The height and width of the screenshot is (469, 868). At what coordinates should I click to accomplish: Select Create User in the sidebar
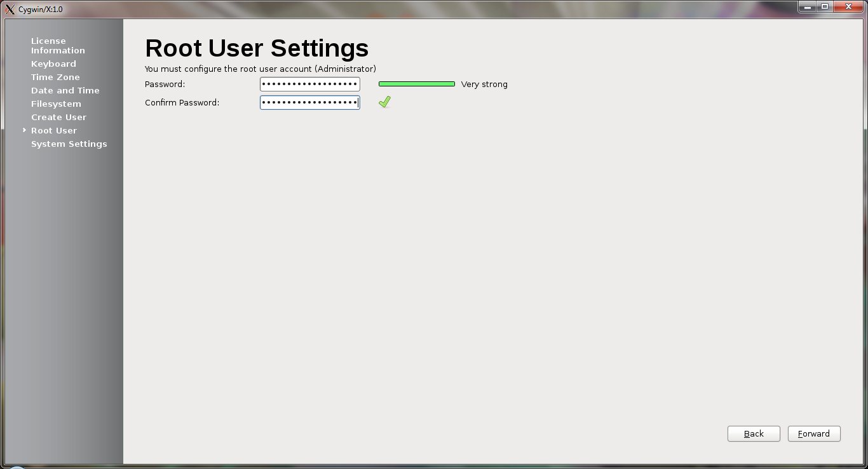(x=58, y=117)
